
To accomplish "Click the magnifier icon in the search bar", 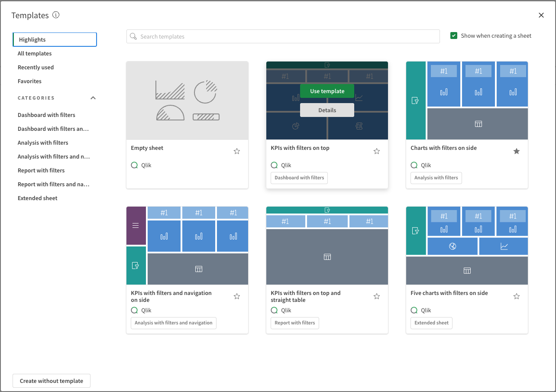I will 133,36.
